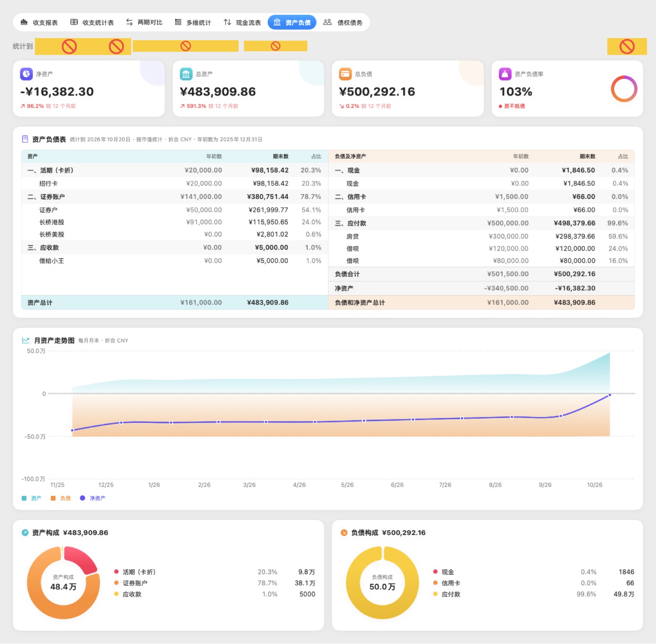Click the 证券账户 legend item in 资产构成
This screenshot has width=656, height=644.
[214, 583]
